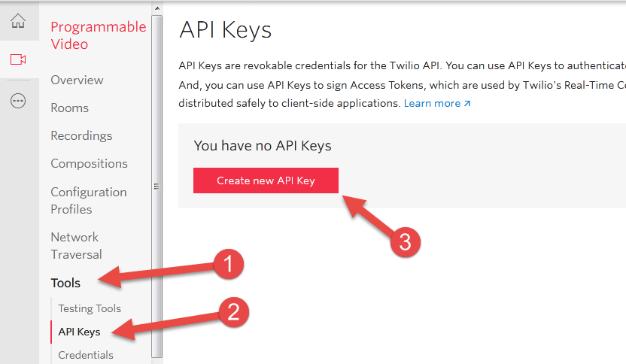Select Recordings from the sidebar
Viewport: 626px width, 364px height.
coord(81,135)
